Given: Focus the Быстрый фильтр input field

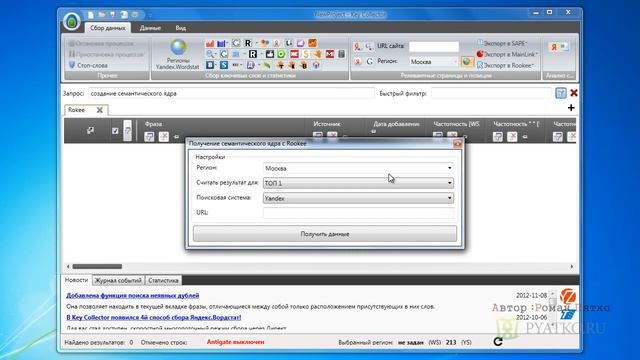Looking at the screenshot, I should click(x=491, y=93).
